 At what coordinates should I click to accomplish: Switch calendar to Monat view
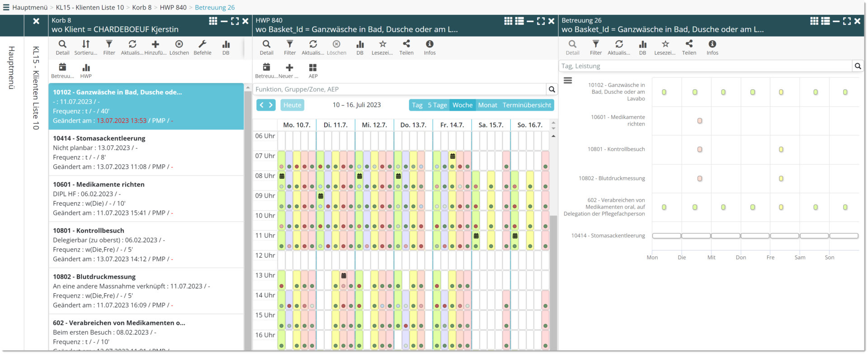pos(487,105)
